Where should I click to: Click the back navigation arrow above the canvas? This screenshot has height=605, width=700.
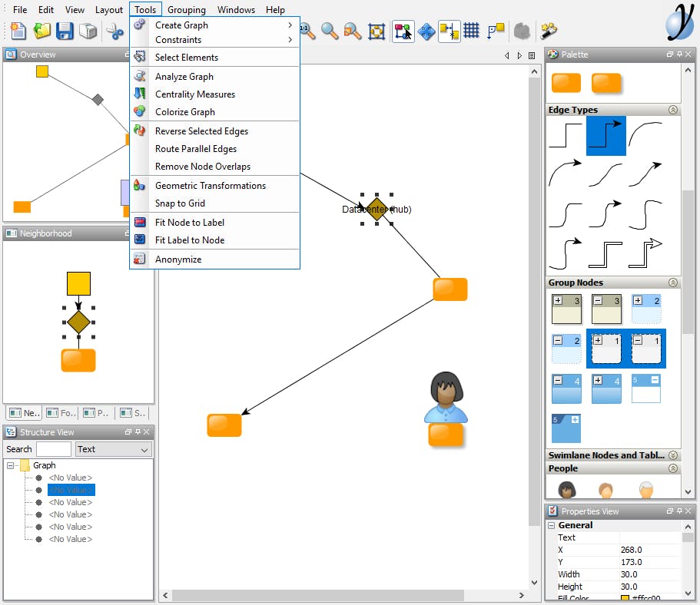coord(506,55)
